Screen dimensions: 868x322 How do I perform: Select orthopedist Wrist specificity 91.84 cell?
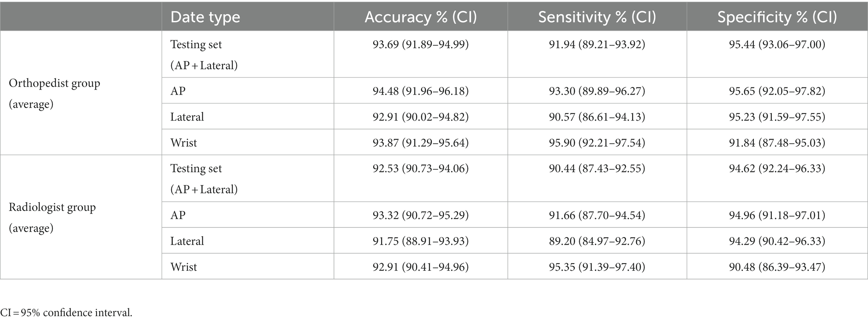point(777,143)
